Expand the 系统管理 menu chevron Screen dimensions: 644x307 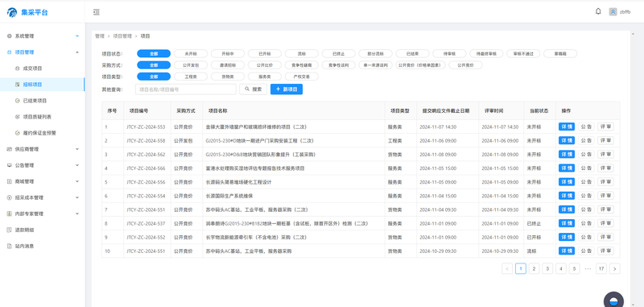pyautogui.click(x=77, y=36)
